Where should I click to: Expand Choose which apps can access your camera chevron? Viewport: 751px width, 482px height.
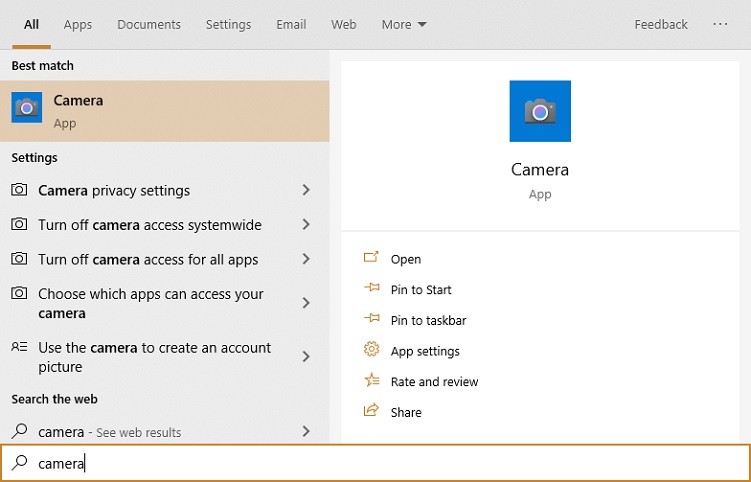point(306,303)
